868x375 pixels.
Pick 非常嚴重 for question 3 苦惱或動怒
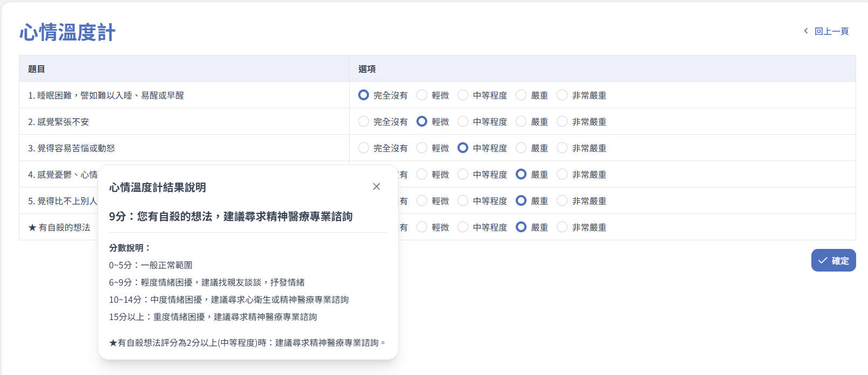point(562,148)
